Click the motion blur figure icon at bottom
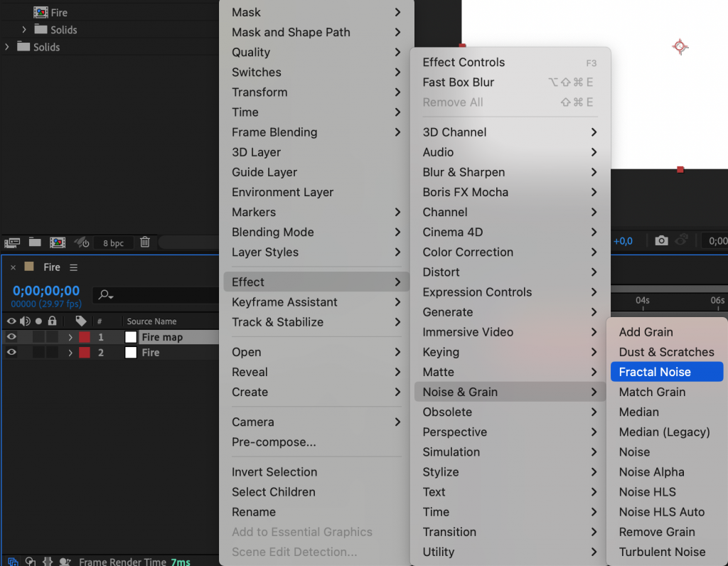The image size is (728, 566). tap(65, 562)
